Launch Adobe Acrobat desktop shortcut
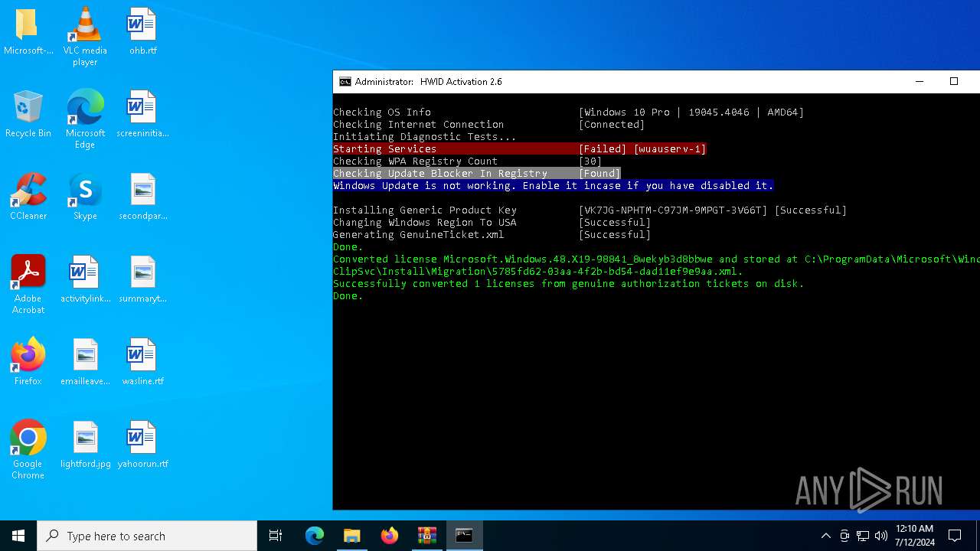 28,285
